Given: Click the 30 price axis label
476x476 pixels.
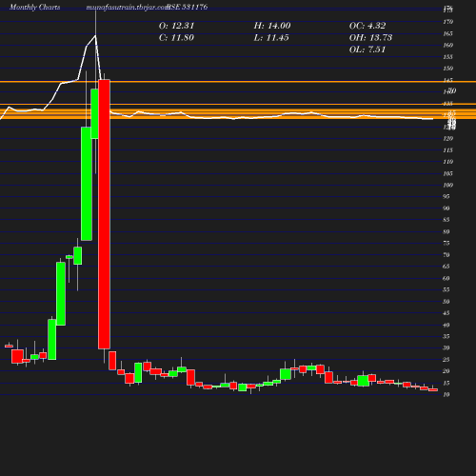Looking at the screenshot, I should pos(446,347).
